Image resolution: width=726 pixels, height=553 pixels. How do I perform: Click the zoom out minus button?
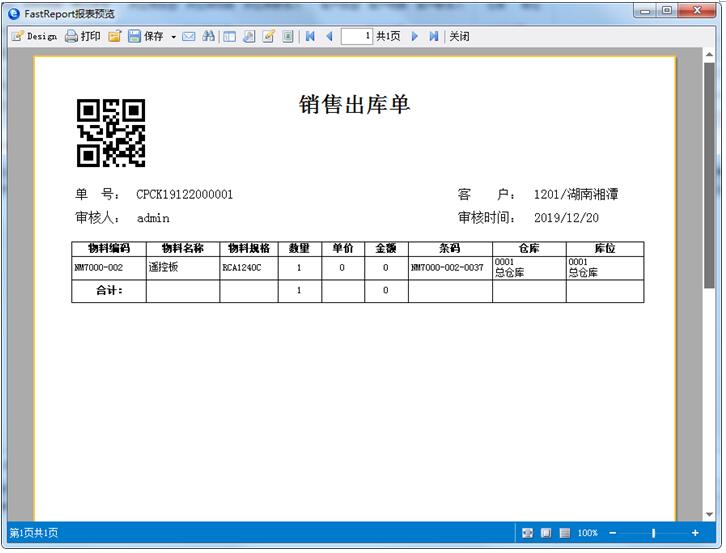[613, 533]
